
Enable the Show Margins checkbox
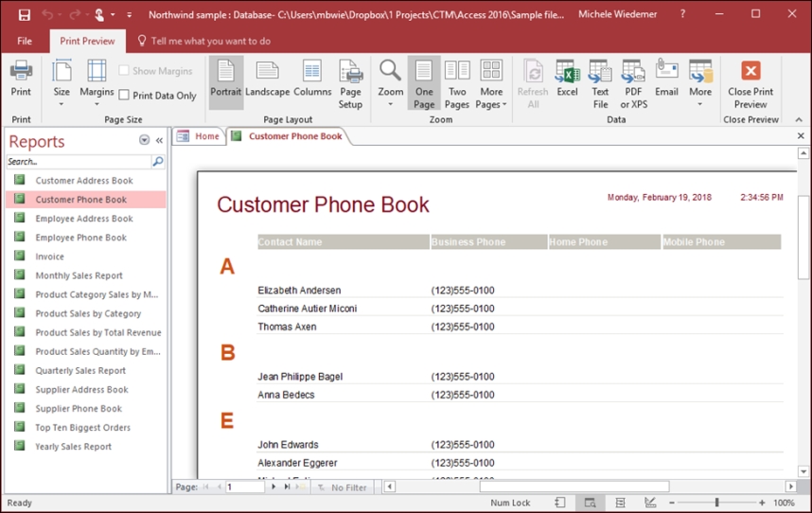coord(124,70)
